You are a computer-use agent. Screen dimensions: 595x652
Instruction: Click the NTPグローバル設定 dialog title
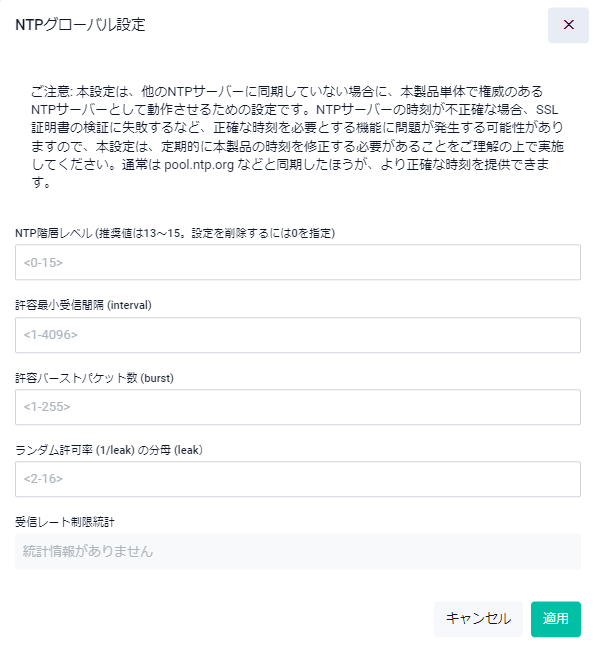tap(80, 25)
